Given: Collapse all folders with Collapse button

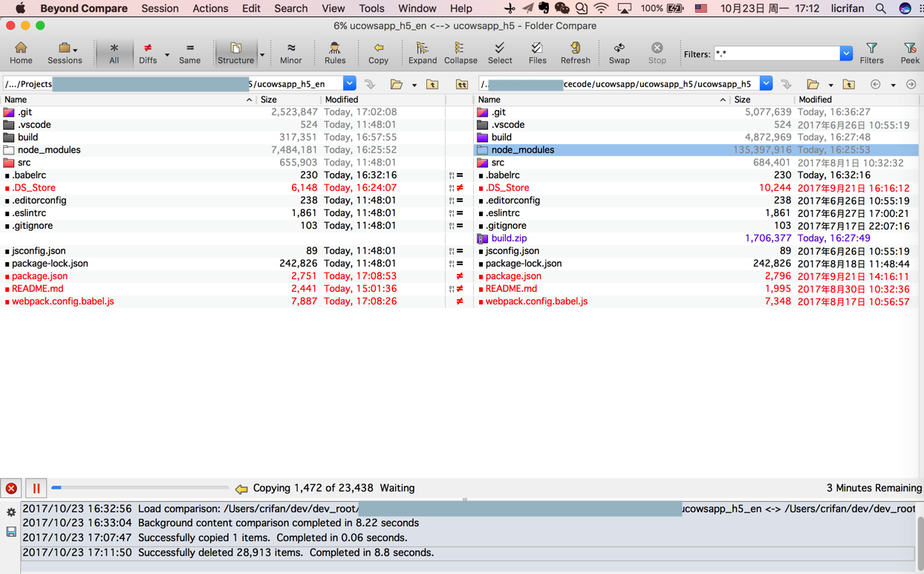Looking at the screenshot, I should [x=461, y=53].
